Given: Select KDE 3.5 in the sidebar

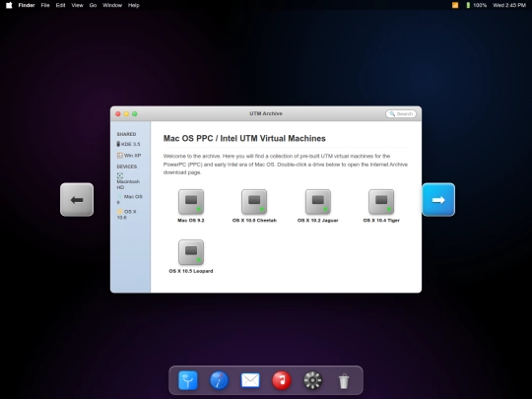Looking at the screenshot, I should (129, 144).
